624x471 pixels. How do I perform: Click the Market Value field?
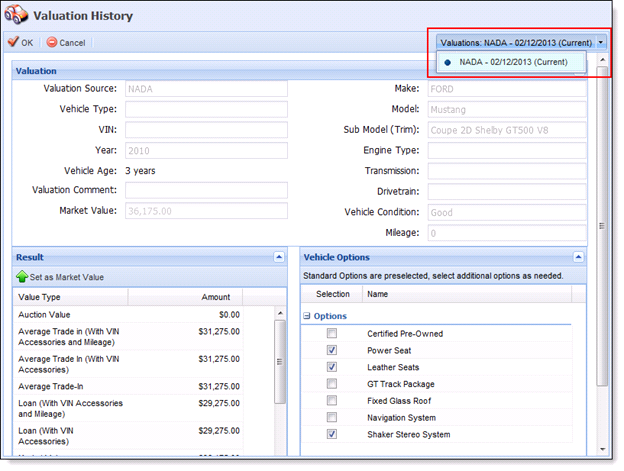point(206,211)
